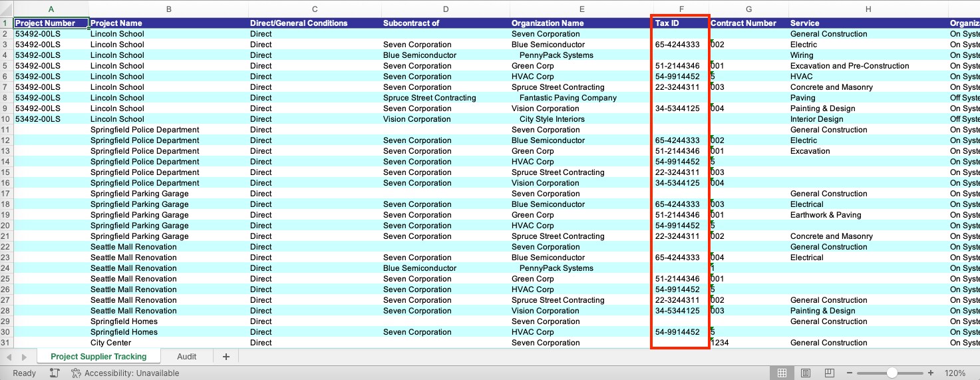Image resolution: width=980 pixels, height=380 pixels.
Task: Click Blue Semiconductor in row 24 Subcontract column
Action: click(x=420, y=268)
